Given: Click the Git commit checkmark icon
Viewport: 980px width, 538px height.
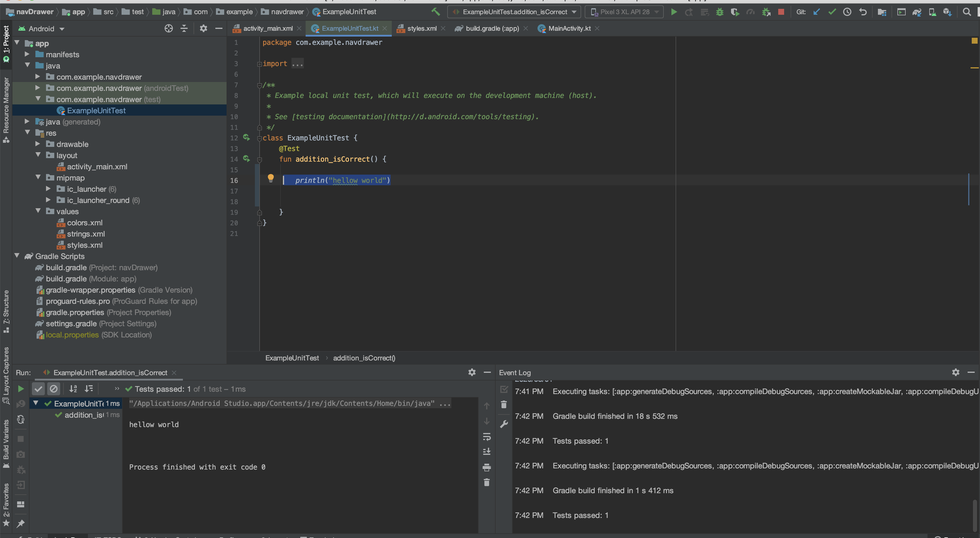Looking at the screenshot, I should [832, 12].
